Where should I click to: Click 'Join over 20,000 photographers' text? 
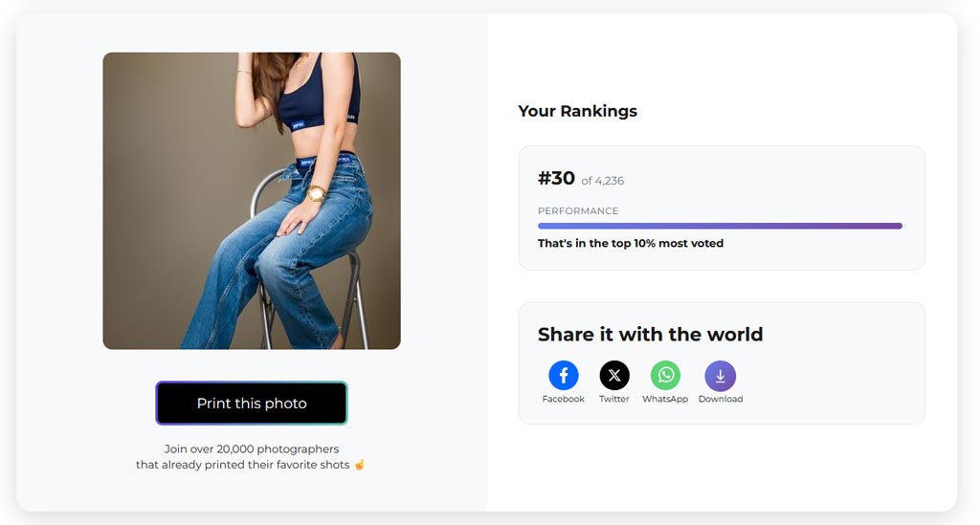pos(252,448)
